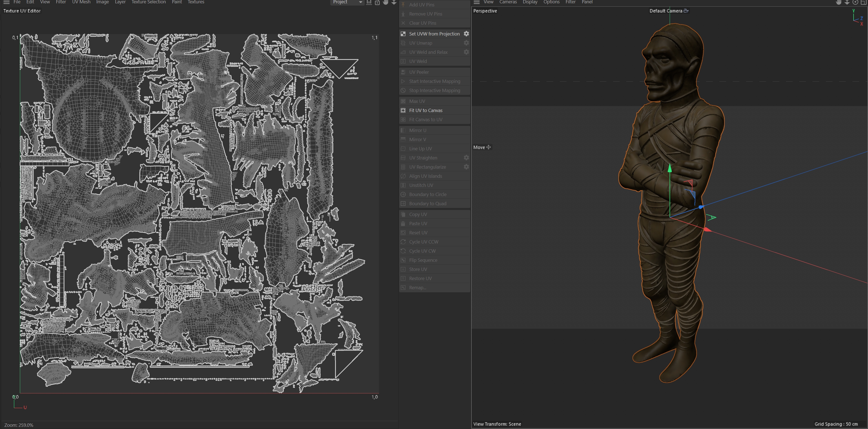Click the UV editor histogram bars icon
868x429 pixels.
click(369, 2)
